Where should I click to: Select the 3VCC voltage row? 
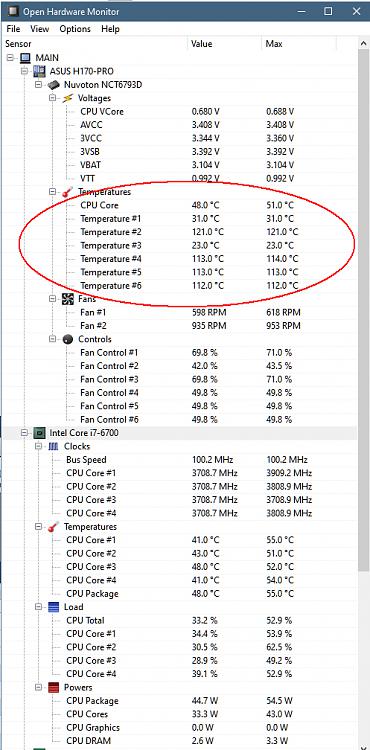tap(179, 138)
